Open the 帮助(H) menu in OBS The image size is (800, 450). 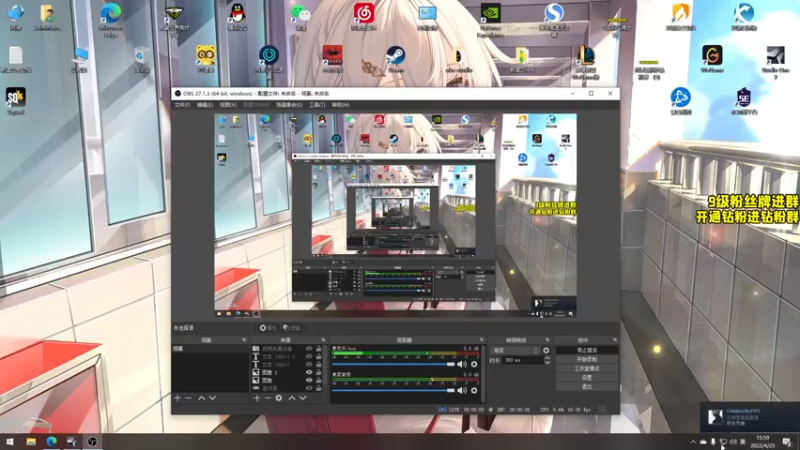[x=340, y=105]
